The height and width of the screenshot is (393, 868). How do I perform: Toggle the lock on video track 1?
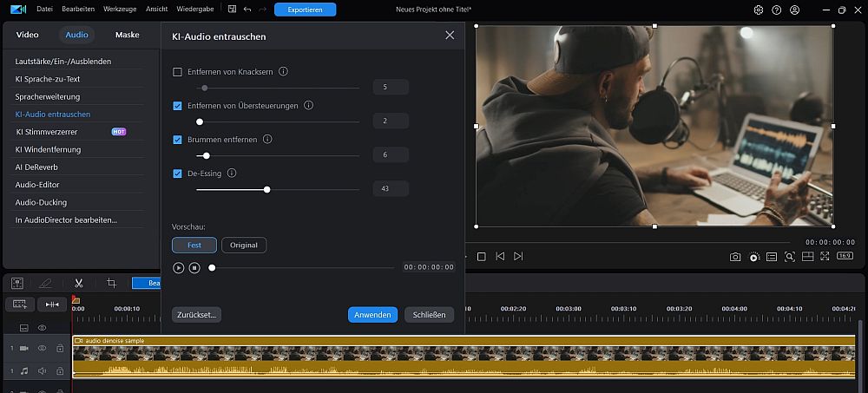[60, 348]
